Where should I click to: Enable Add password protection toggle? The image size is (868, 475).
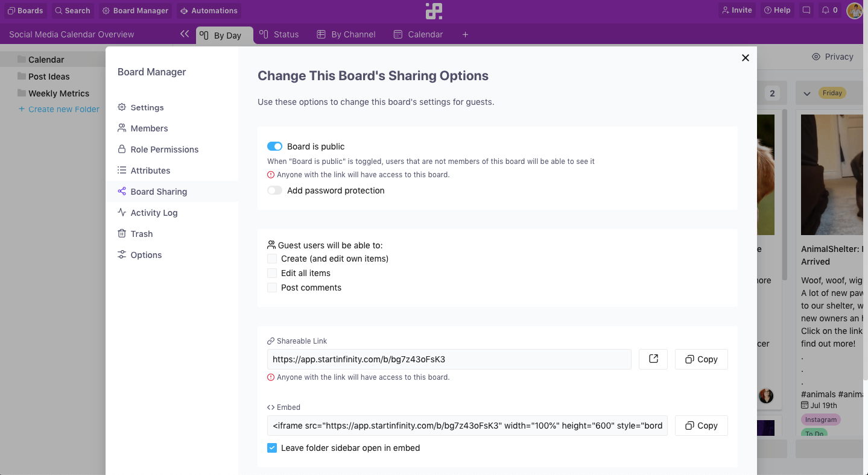(x=274, y=190)
